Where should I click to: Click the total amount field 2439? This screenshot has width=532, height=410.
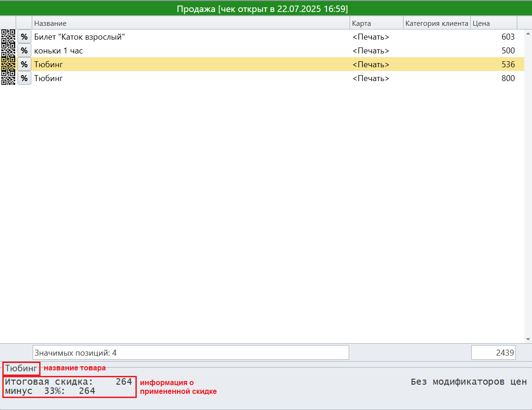(x=493, y=352)
